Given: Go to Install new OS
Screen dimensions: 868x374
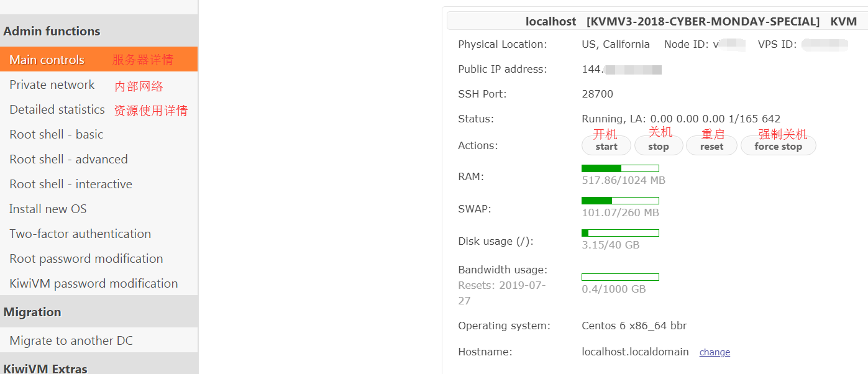Looking at the screenshot, I should point(99,209).
